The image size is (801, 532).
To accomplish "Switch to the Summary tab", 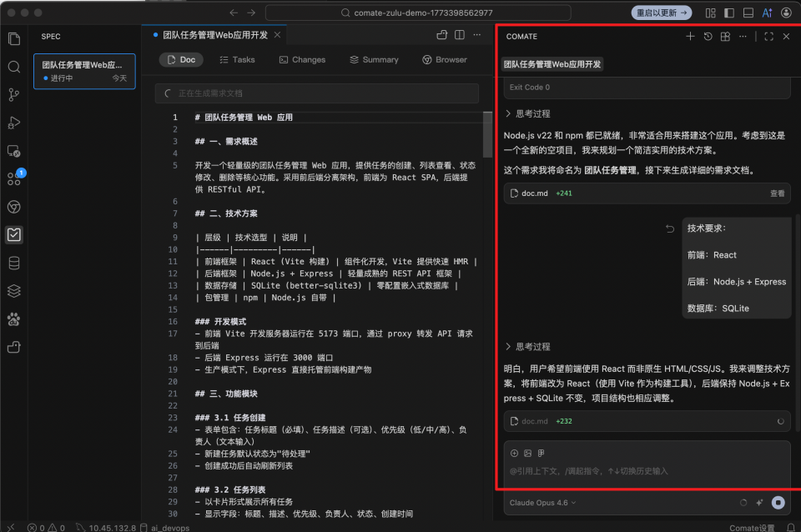I will pyautogui.click(x=374, y=60).
